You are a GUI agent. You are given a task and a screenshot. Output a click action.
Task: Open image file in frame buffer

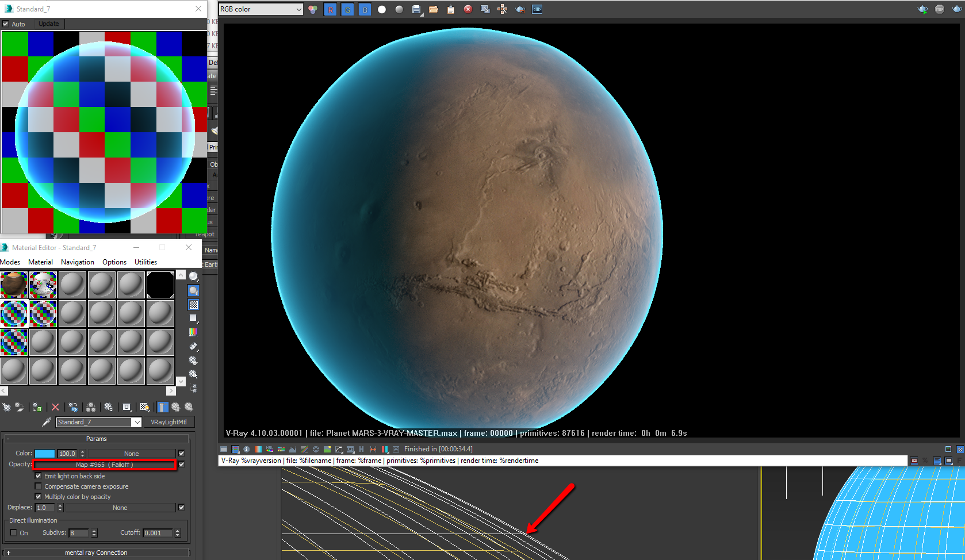click(434, 10)
